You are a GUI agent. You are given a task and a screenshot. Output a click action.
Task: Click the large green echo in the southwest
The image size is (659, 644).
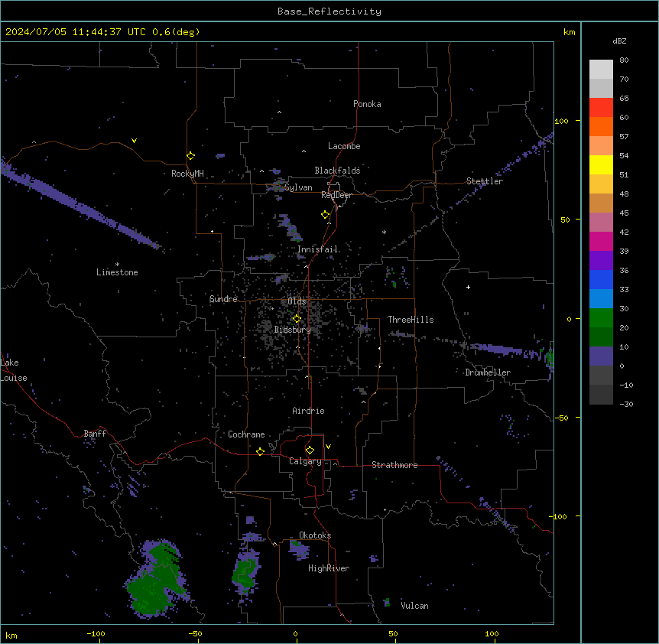click(155, 580)
